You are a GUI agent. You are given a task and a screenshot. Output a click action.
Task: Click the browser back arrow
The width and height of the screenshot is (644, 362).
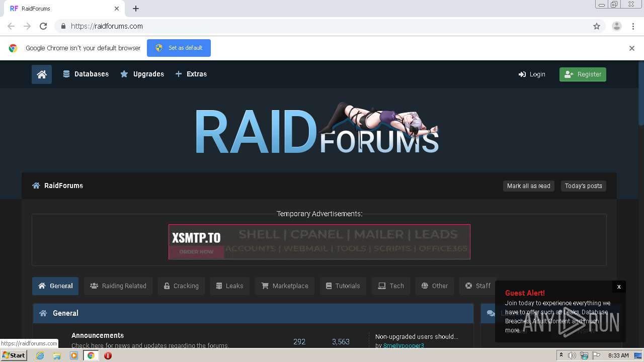pos(11,26)
